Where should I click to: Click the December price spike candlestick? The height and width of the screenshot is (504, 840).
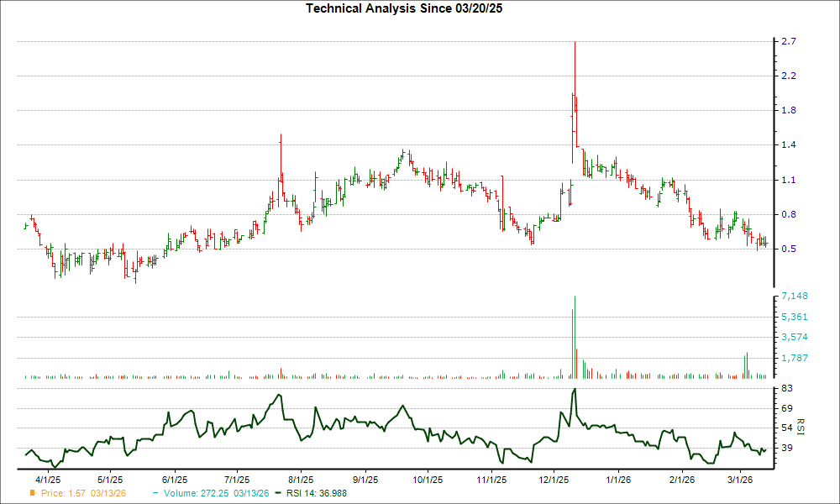[575, 84]
